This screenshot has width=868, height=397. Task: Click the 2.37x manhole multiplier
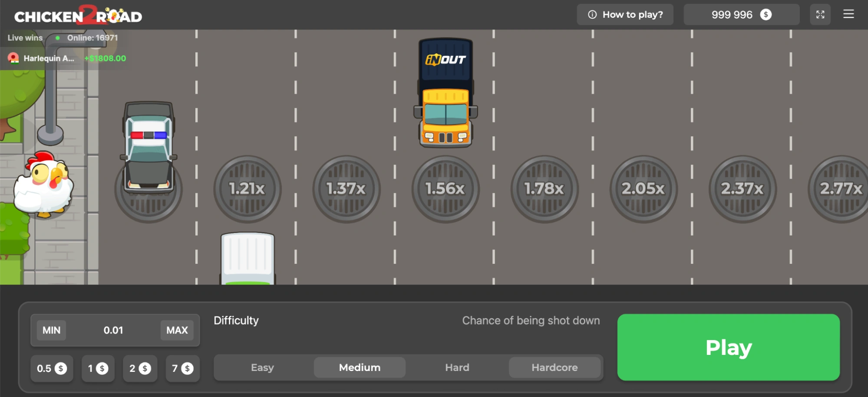(742, 189)
